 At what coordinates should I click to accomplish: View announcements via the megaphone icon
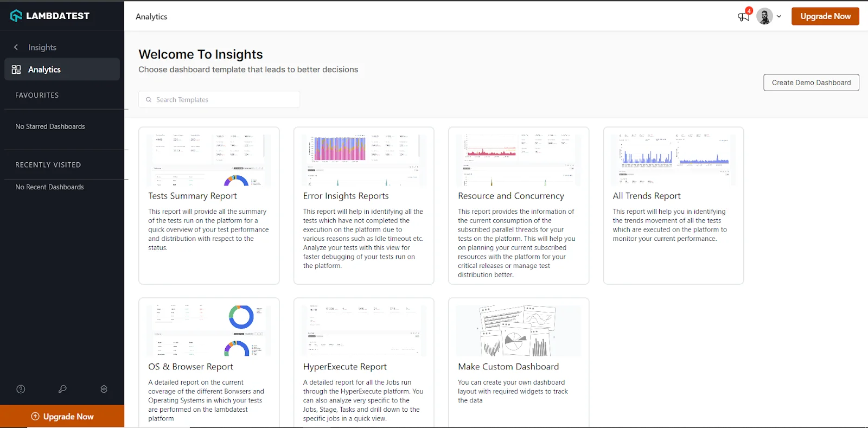click(743, 16)
